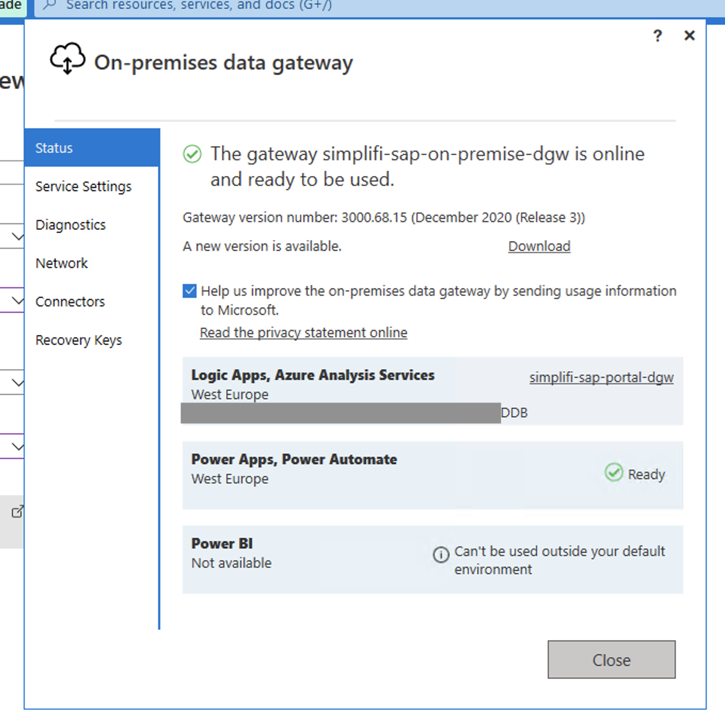
Task: Uncheck the send usage information checkbox
Action: [190, 291]
